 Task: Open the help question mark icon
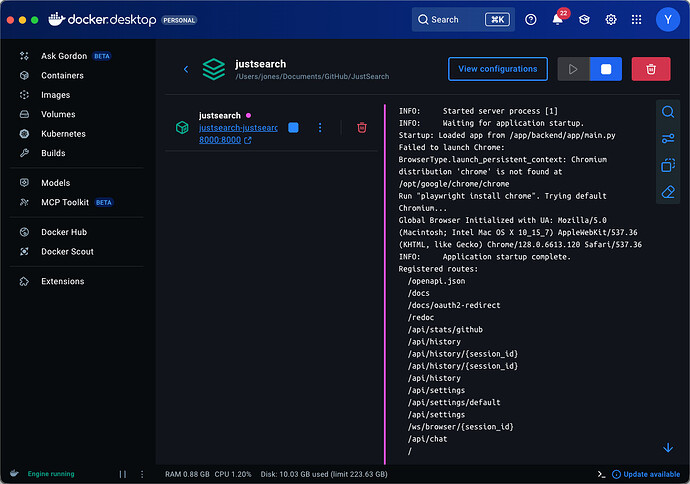(531, 19)
